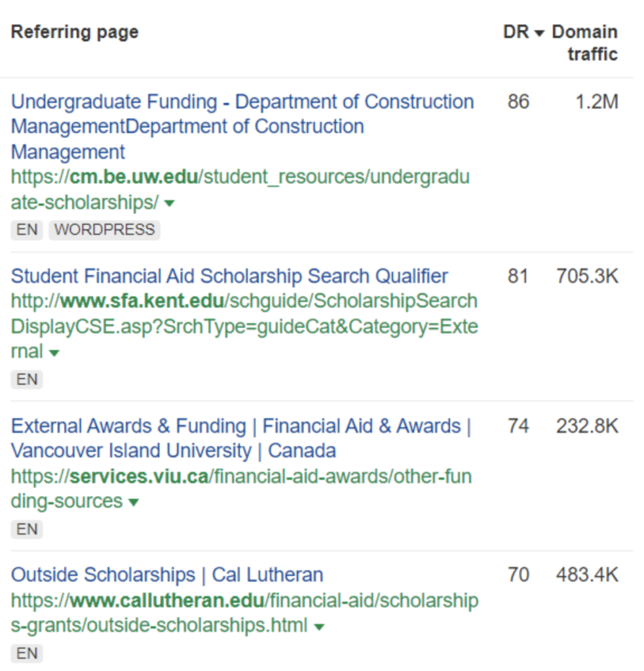Click EN tag under callutheran.edu row
Screen dimensions: 644x671
(27, 654)
